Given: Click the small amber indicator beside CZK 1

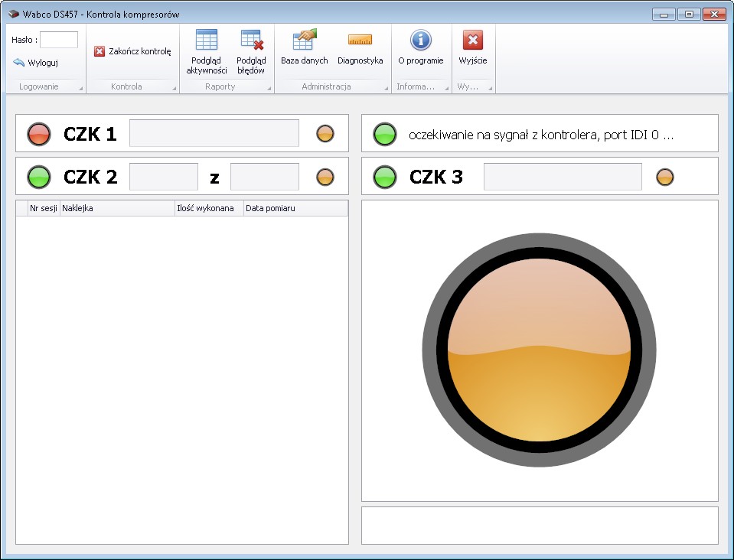Looking at the screenshot, I should tap(325, 134).
